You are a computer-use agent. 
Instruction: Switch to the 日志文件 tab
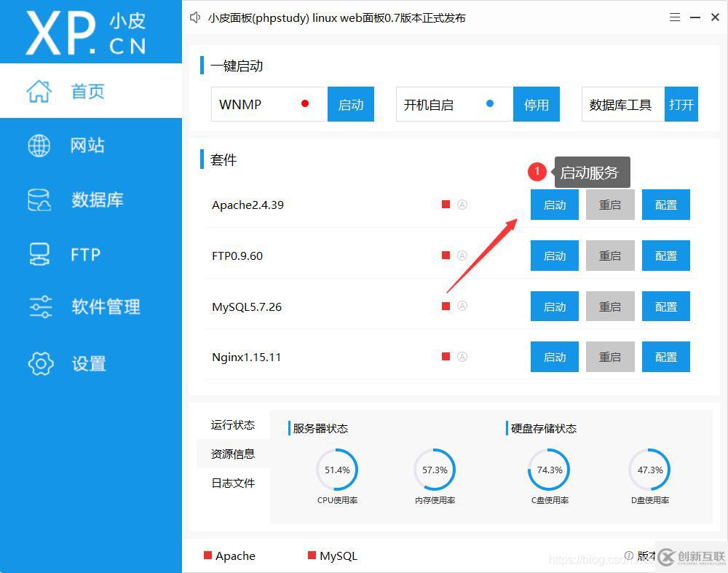point(233,483)
